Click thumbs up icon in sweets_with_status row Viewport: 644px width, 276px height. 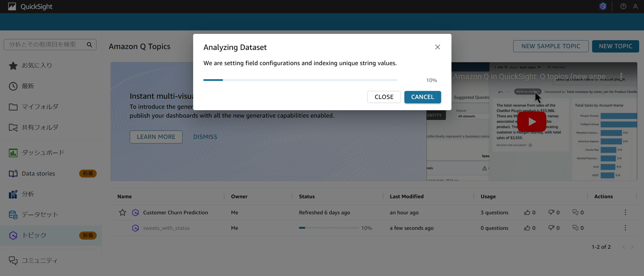(527, 228)
